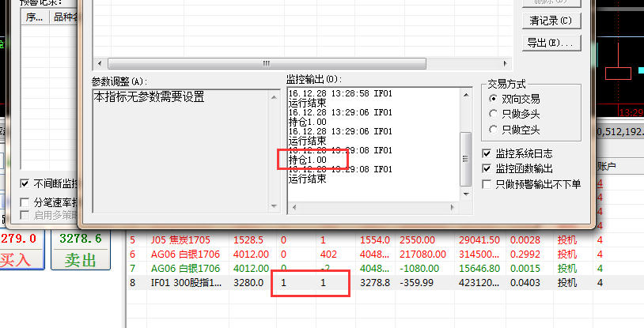Screen dimensions: 644x328
Task: Select the IF01 300股指 position row
Action: (x=356, y=282)
